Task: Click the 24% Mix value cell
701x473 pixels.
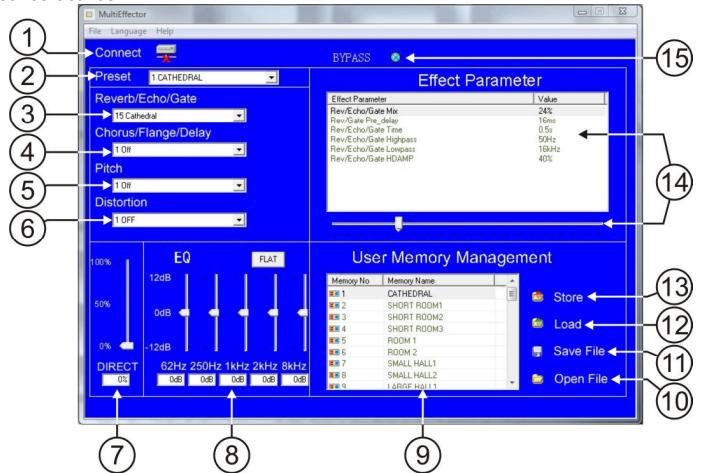Action: [x=545, y=111]
